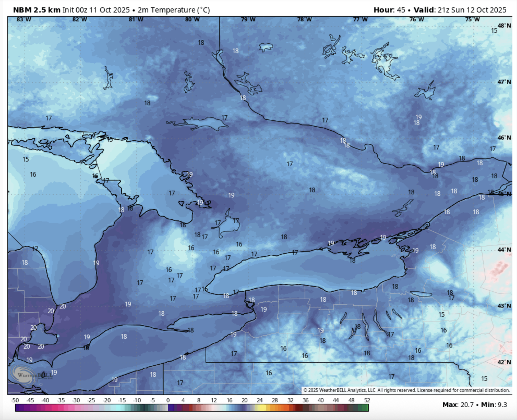The height and width of the screenshot is (420, 517).
Task: Click the 48°N latitude label
Action: pyautogui.click(x=504, y=26)
